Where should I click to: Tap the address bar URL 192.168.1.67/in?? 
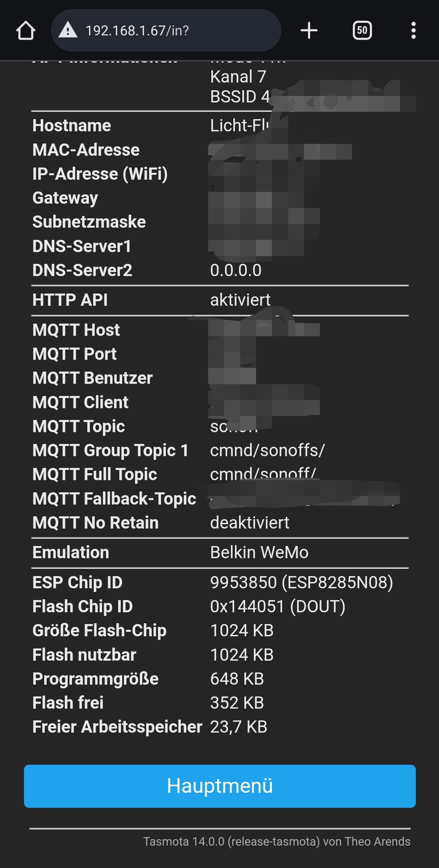coord(137,30)
